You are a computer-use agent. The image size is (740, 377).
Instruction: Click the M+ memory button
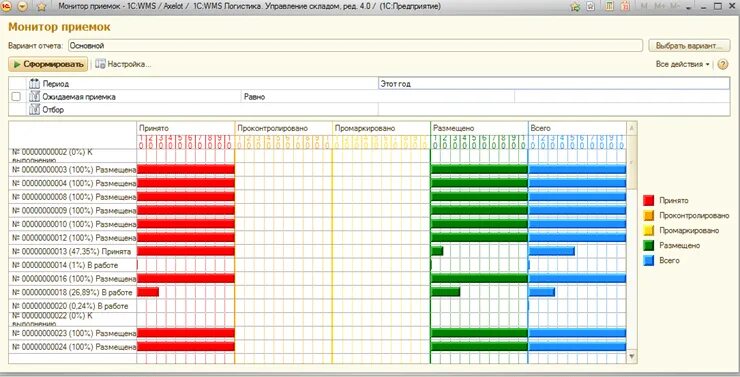point(659,7)
